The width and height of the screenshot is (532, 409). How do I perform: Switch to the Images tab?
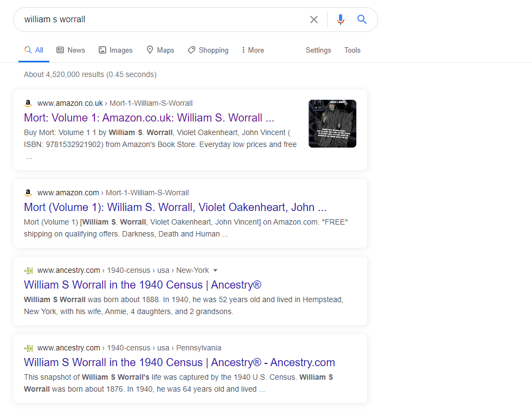click(x=116, y=50)
